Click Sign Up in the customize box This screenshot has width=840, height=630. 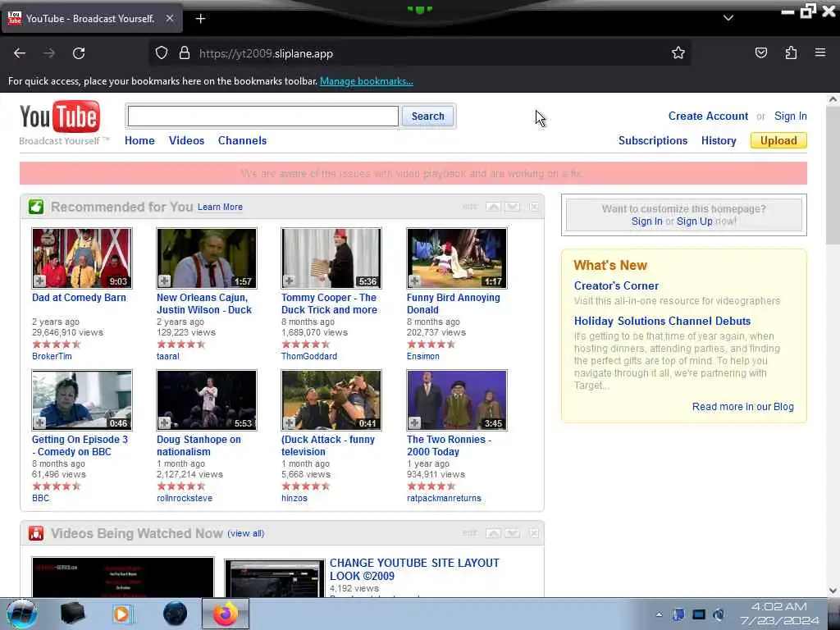pyautogui.click(x=694, y=221)
